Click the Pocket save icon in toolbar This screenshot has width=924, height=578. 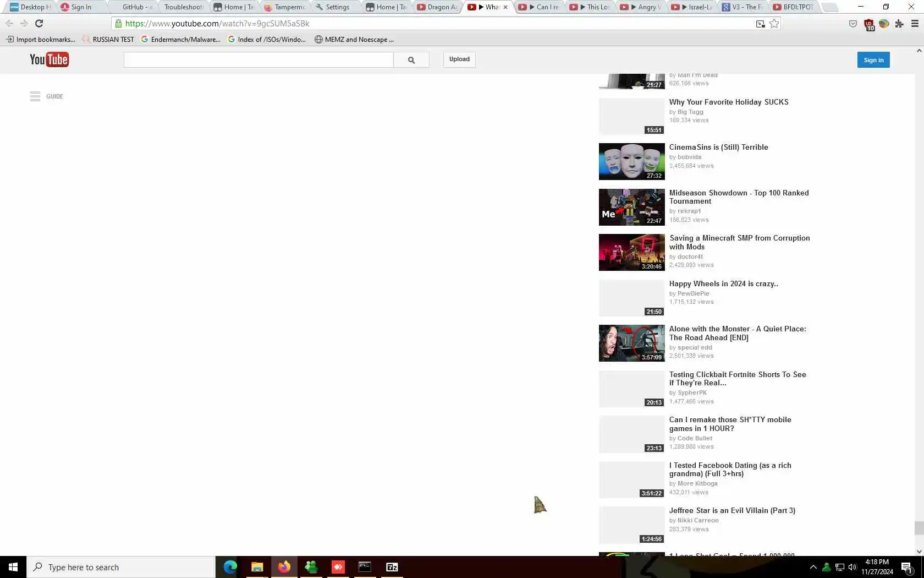point(853,24)
